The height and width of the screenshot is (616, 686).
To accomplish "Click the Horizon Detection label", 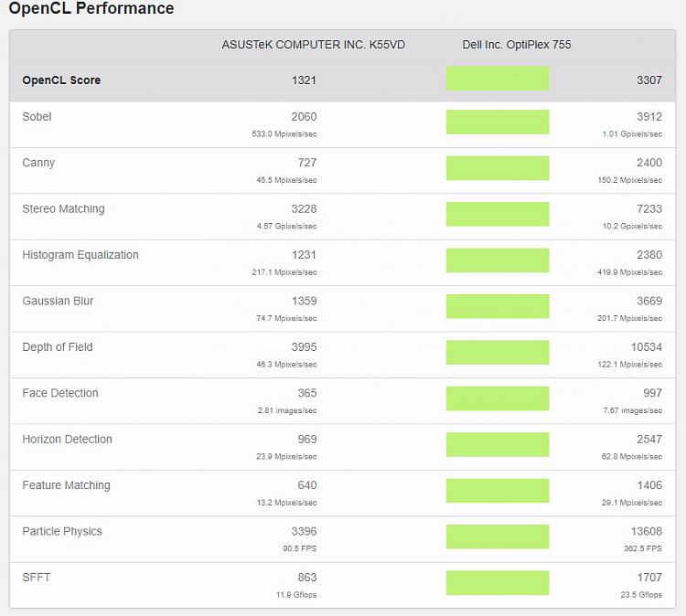I will click(67, 440).
